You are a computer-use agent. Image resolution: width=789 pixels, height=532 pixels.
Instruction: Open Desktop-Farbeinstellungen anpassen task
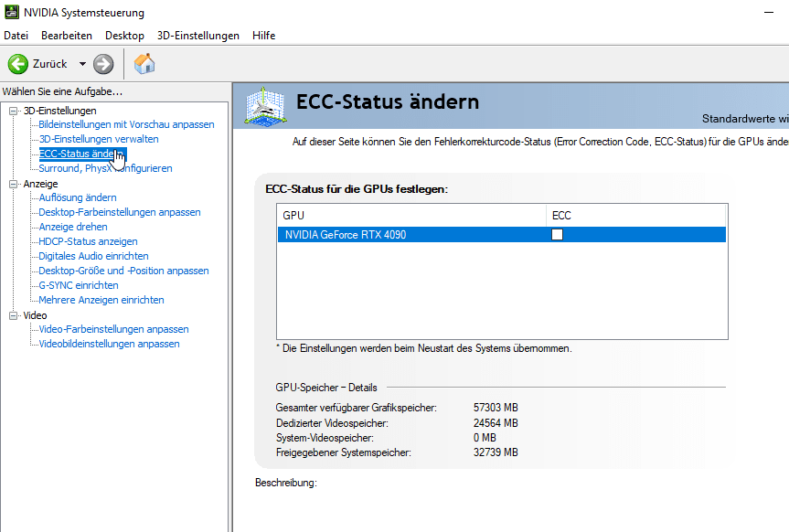pyautogui.click(x=120, y=212)
